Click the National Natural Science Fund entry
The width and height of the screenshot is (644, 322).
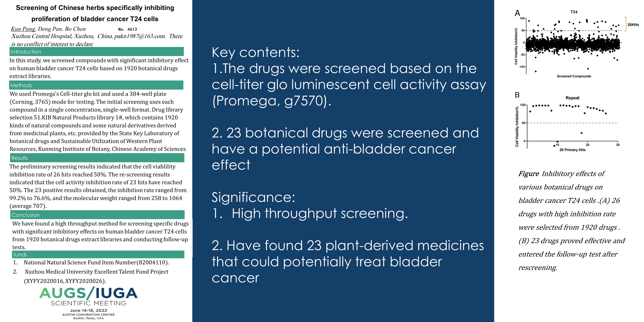96,262
